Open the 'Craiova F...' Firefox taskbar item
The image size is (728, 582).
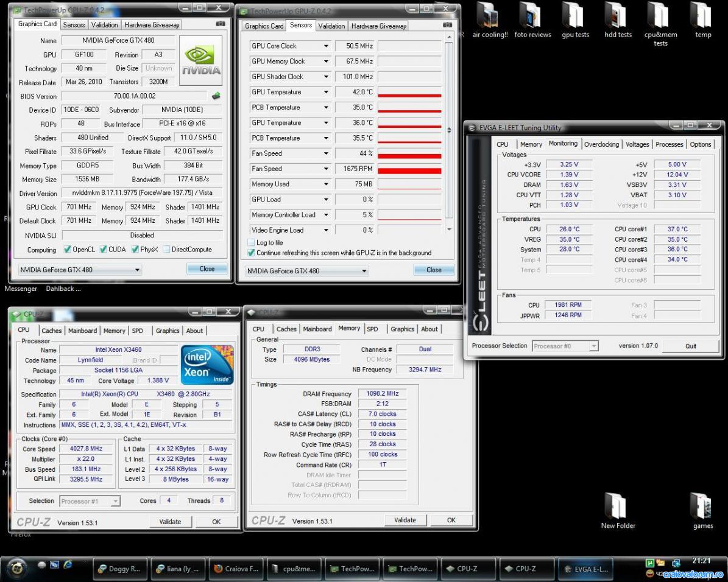click(x=236, y=569)
